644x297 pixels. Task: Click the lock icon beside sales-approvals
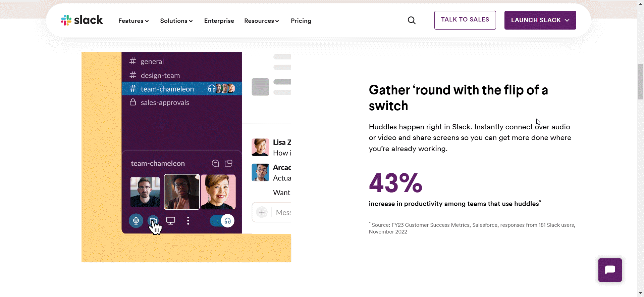[x=133, y=102]
